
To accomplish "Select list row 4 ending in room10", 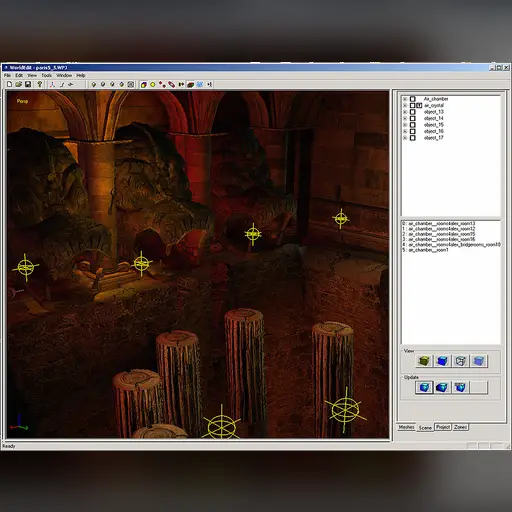I will [451, 245].
